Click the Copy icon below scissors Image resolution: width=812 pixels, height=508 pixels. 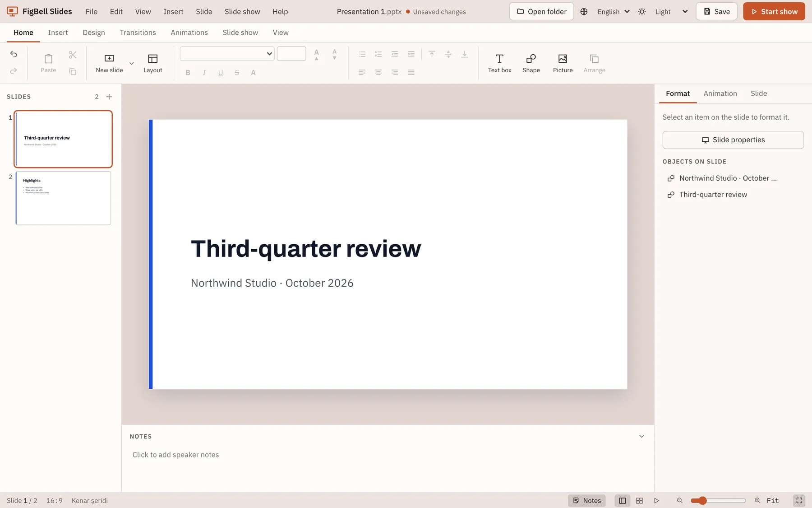point(73,71)
